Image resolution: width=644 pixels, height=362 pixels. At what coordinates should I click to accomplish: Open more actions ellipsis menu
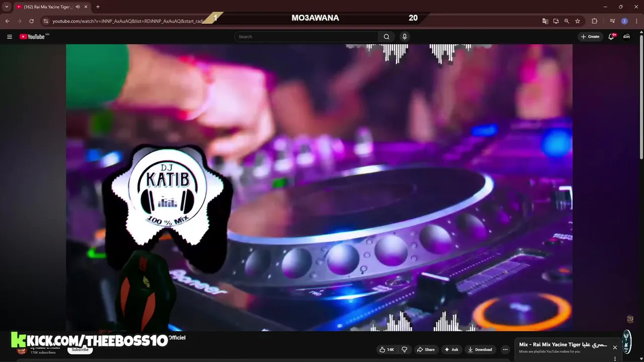(x=505, y=349)
